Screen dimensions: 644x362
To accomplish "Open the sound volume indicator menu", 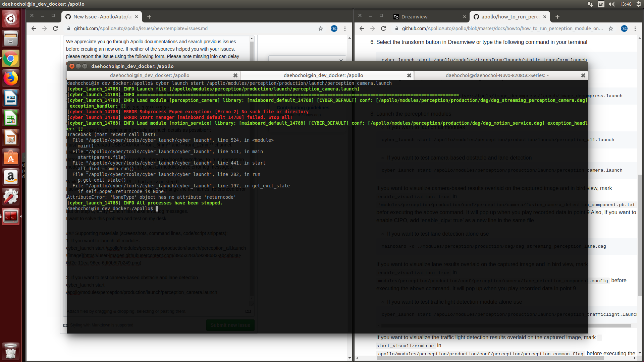I will [611, 4].
